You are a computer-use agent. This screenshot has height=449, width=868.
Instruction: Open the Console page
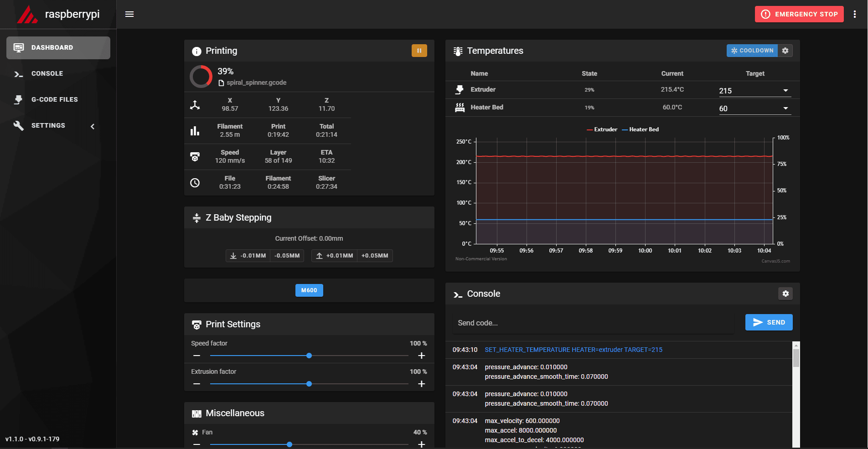(58, 74)
